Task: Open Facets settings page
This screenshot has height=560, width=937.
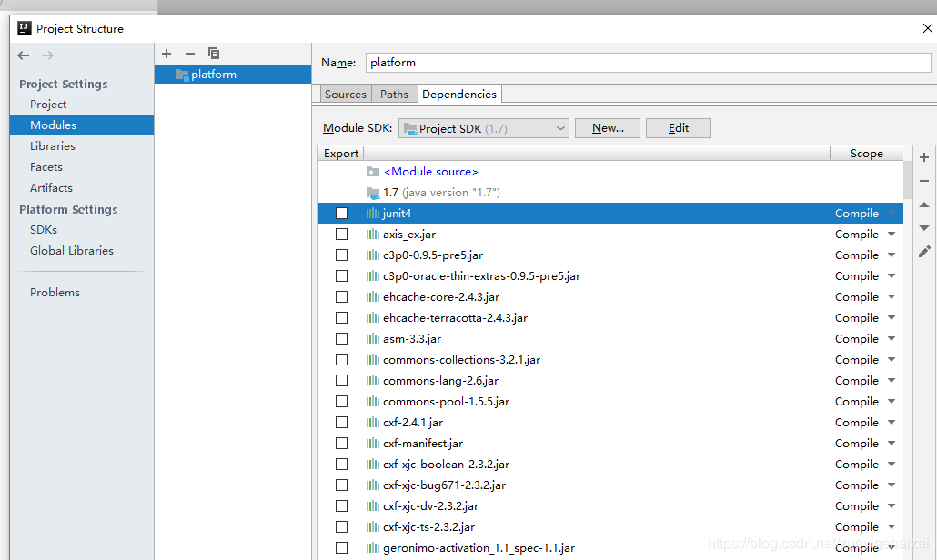Action: point(46,167)
